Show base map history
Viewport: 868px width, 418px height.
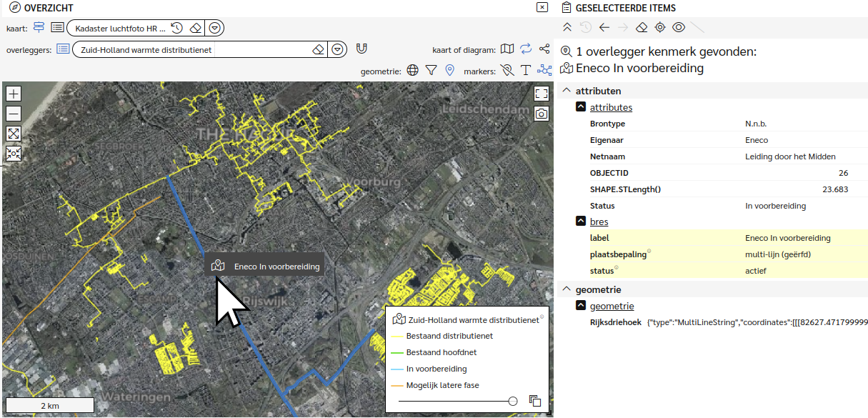pyautogui.click(x=177, y=28)
